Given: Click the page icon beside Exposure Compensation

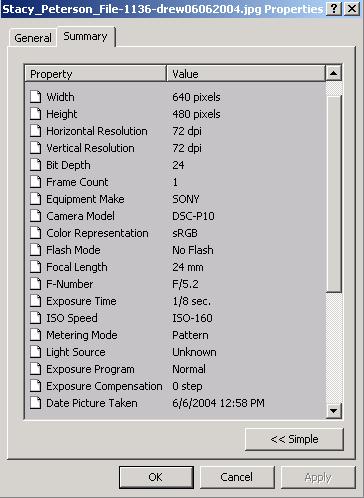Looking at the screenshot, I should [36, 386].
